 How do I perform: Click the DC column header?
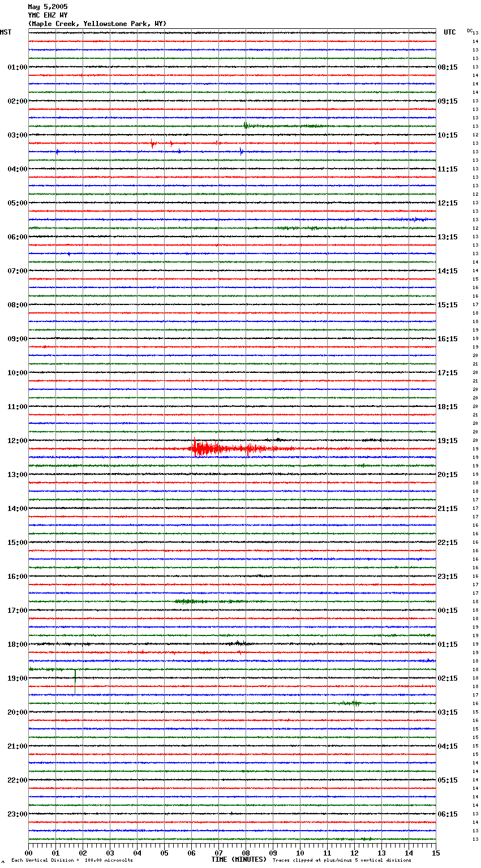point(470,31)
